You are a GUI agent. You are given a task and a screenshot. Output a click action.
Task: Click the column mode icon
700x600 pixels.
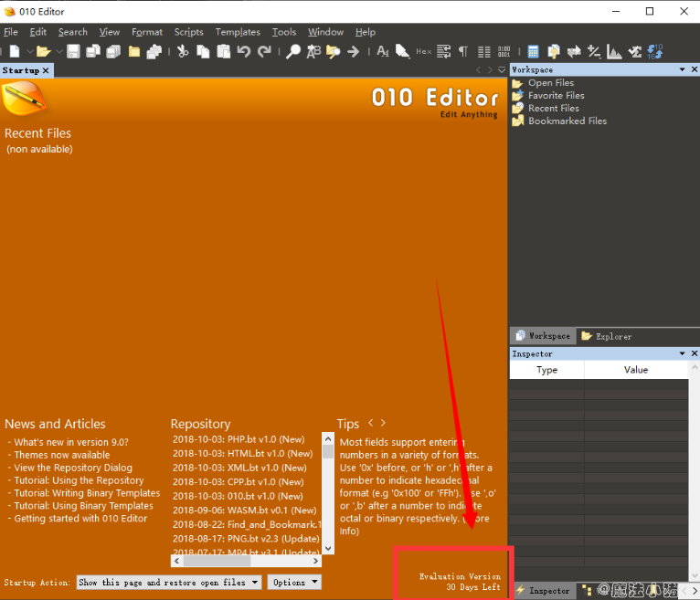click(484, 52)
